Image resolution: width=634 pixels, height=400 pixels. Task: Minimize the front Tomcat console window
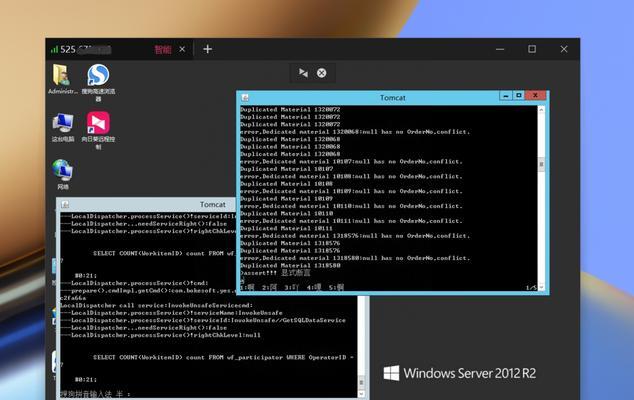click(x=505, y=95)
